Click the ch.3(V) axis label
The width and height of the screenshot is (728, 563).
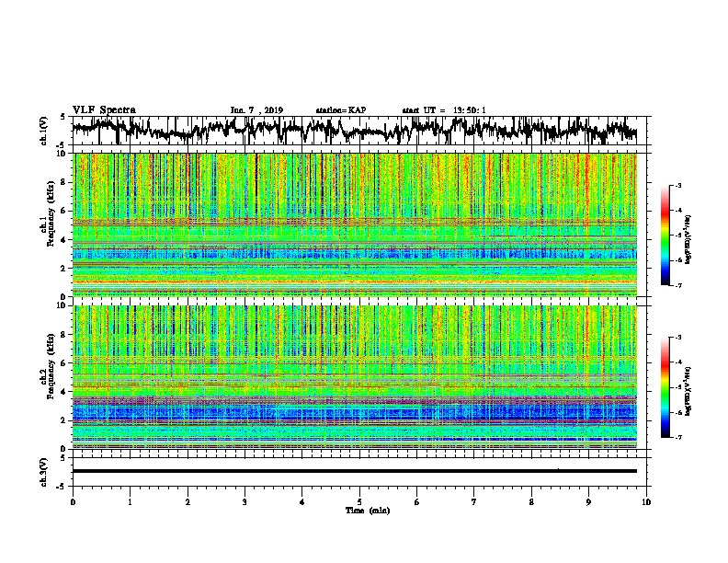point(44,472)
